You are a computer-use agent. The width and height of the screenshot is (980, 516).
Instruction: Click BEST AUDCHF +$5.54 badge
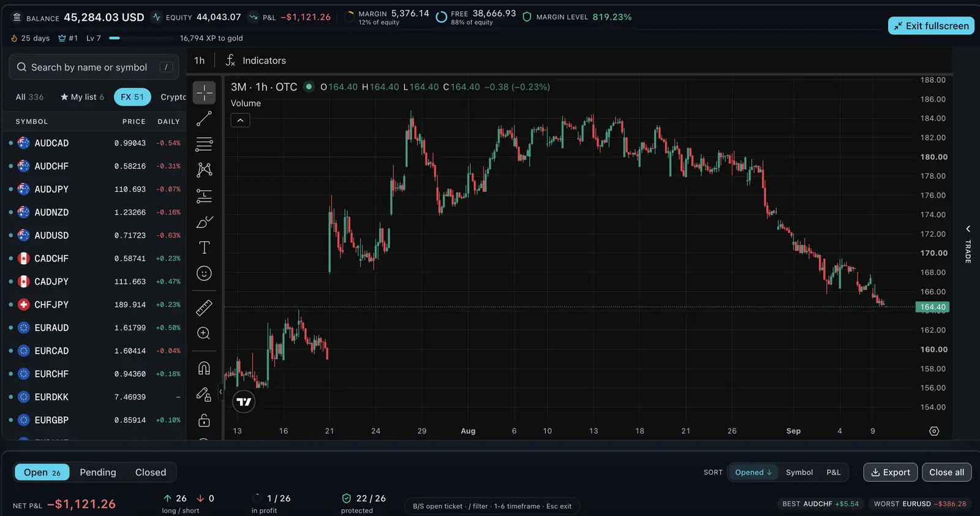pyautogui.click(x=820, y=504)
